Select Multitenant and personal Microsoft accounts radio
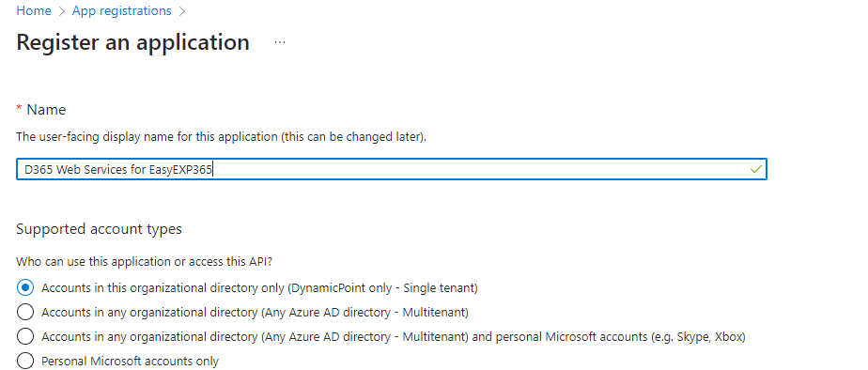Image resolution: width=868 pixels, height=370 pixels. pos(25,336)
